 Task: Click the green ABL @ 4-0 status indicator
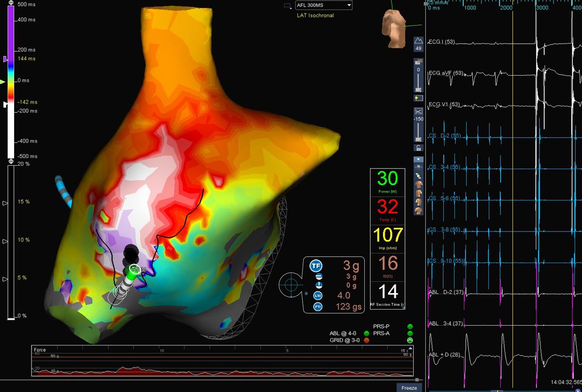[366, 334]
